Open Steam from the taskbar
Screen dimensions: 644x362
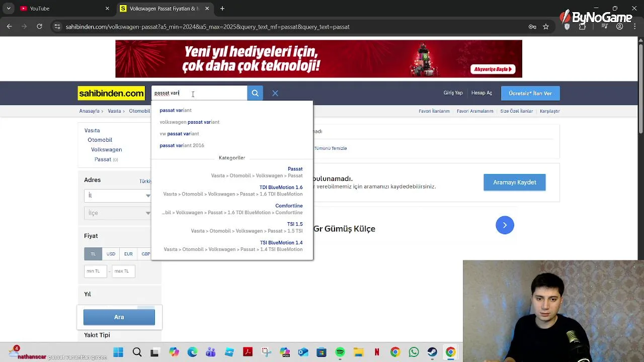(x=432, y=352)
